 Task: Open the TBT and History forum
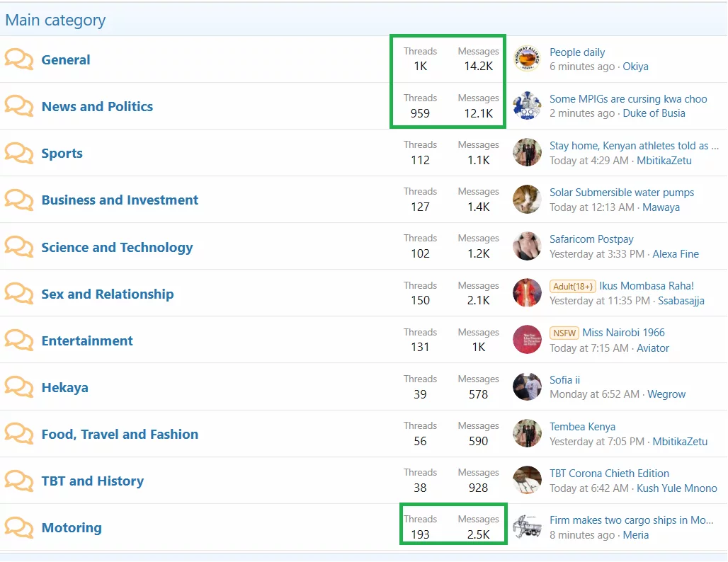point(92,481)
